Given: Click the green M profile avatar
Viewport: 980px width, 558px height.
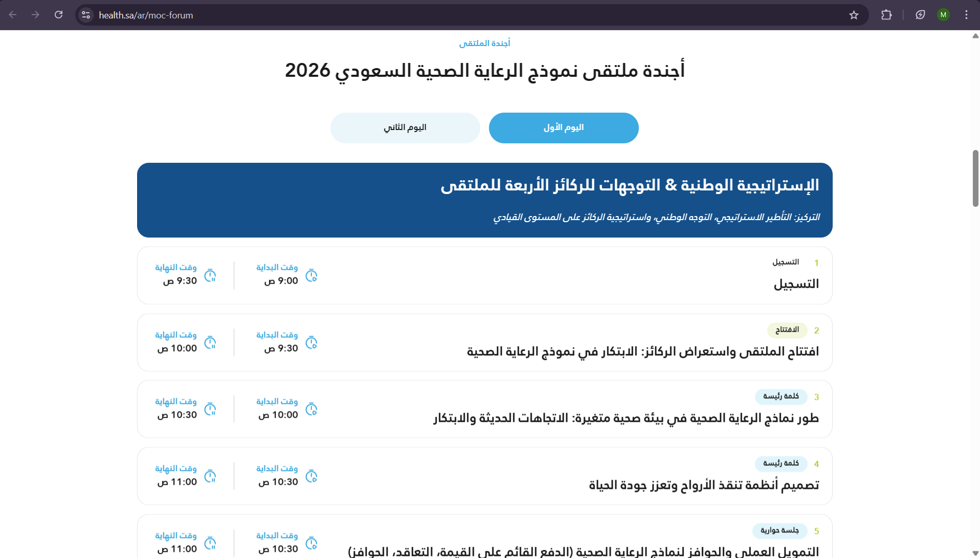Looking at the screenshot, I should click(x=943, y=15).
